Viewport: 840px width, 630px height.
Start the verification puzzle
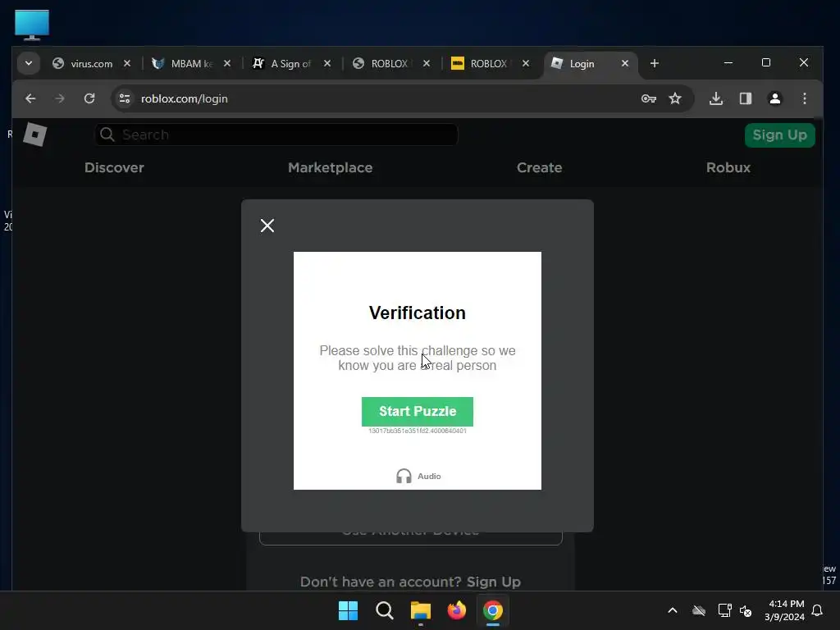click(418, 412)
